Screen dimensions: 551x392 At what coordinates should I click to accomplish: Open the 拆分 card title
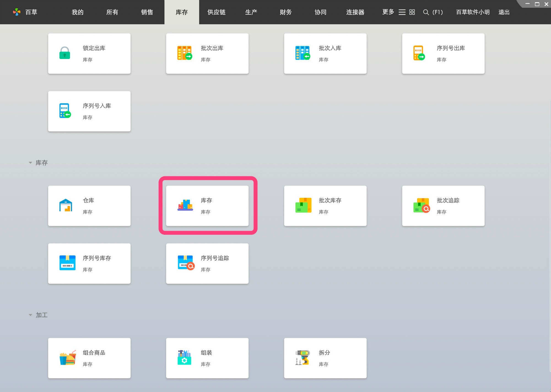click(x=325, y=353)
